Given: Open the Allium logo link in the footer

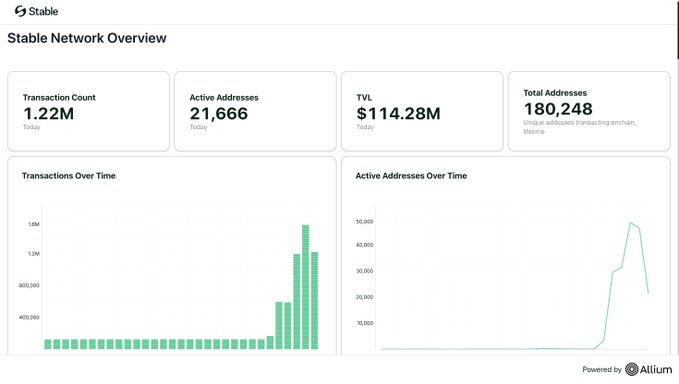Looking at the screenshot, I should (648, 369).
